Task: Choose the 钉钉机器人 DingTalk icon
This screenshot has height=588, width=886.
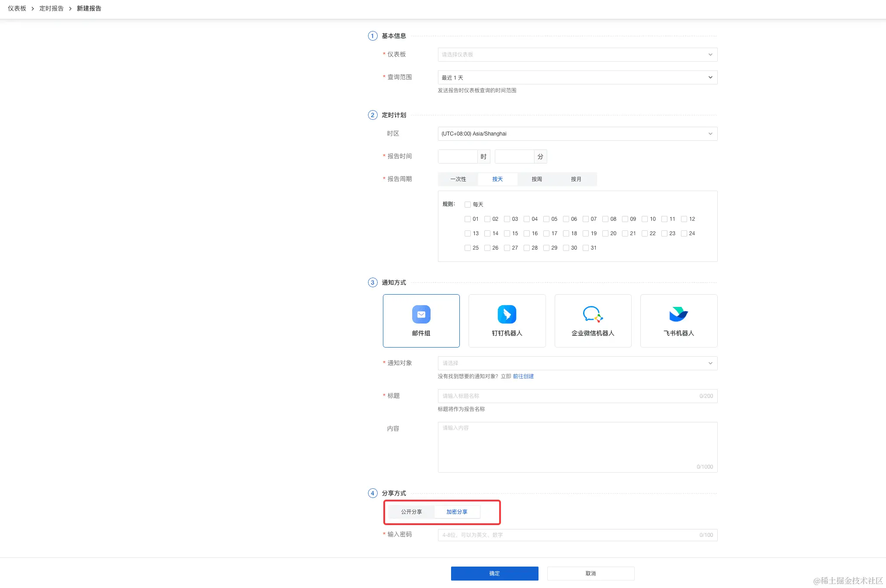Action: click(x=507, y=314)
